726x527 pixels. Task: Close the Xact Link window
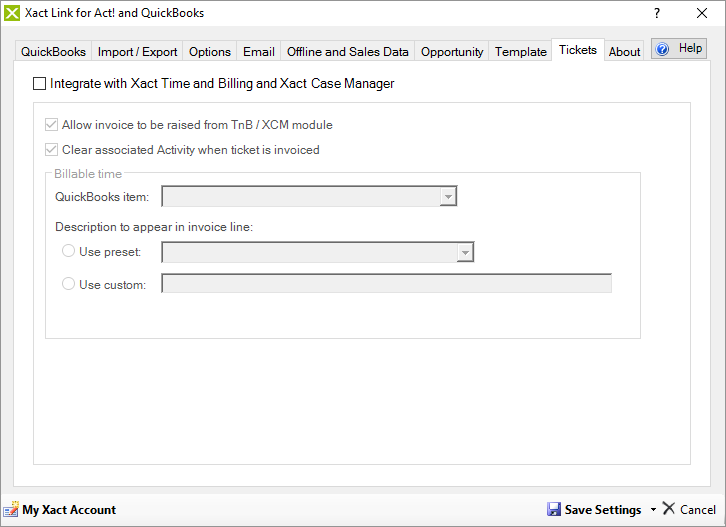[702, 13]
